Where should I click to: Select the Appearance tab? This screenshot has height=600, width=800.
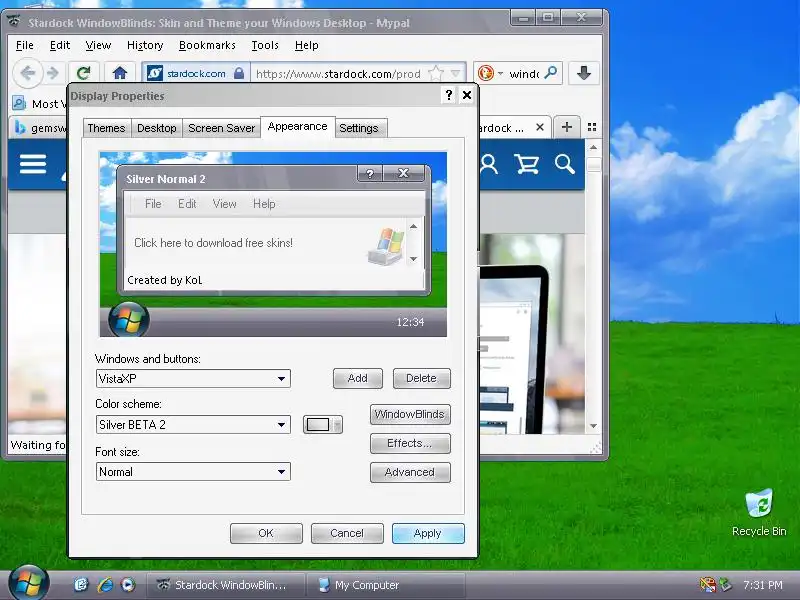[x=297, y=127]
